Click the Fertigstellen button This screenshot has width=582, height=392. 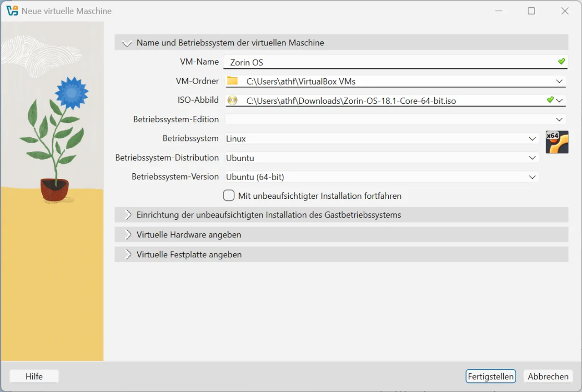[x=491, y=376]
